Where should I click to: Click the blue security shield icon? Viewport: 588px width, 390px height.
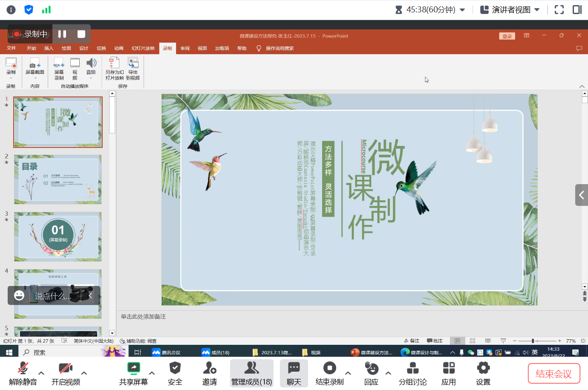pyautogui.click(x=29, y=10)
